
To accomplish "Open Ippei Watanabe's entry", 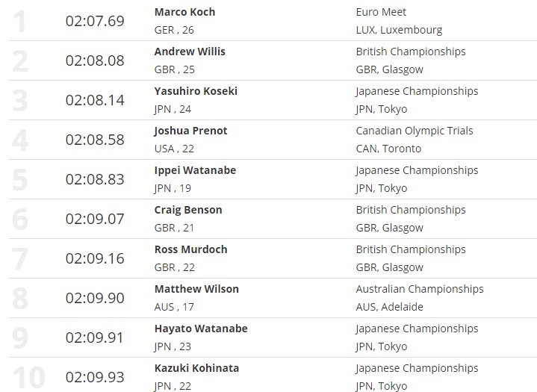I will click(195, 170).
